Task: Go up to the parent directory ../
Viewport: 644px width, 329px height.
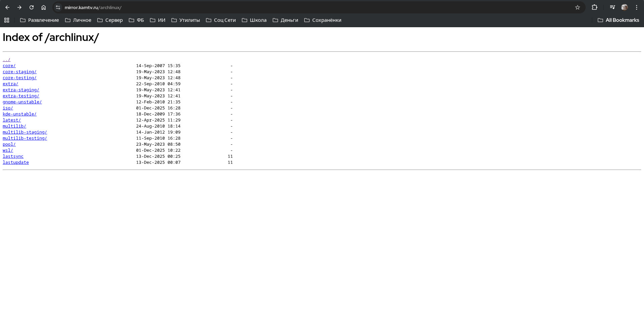Action: (6, 60)
